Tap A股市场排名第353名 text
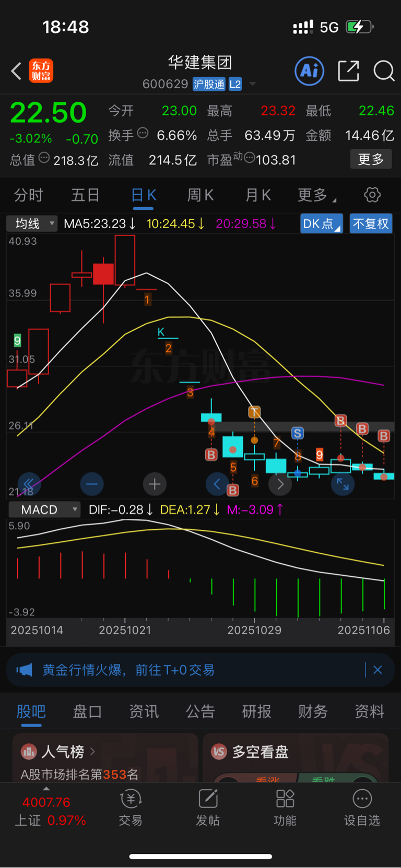Image resolution: width=401 pixels, height=868 pixels. 79,774
